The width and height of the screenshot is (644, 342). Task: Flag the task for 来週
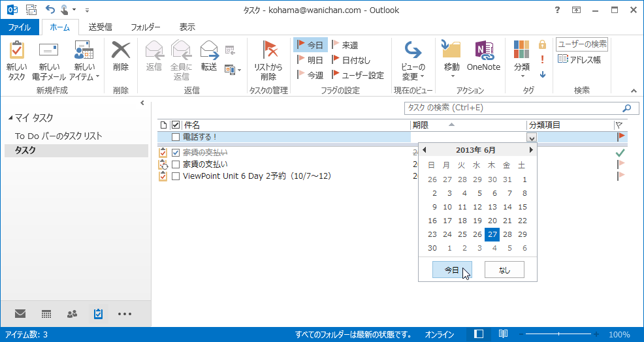pyautogui.click(x=345, y=45)
